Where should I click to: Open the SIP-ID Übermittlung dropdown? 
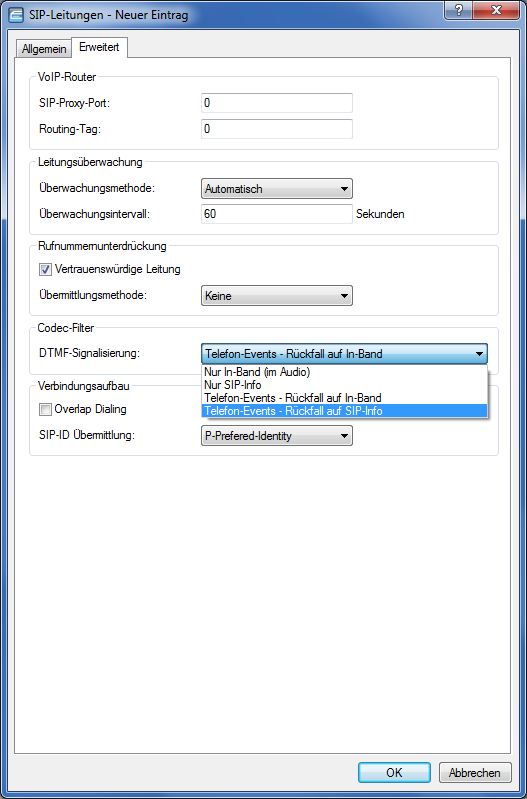[x=277, y=436]
